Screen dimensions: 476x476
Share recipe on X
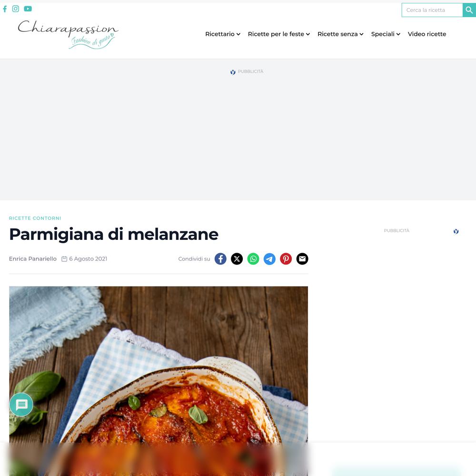tap(237, 259)
